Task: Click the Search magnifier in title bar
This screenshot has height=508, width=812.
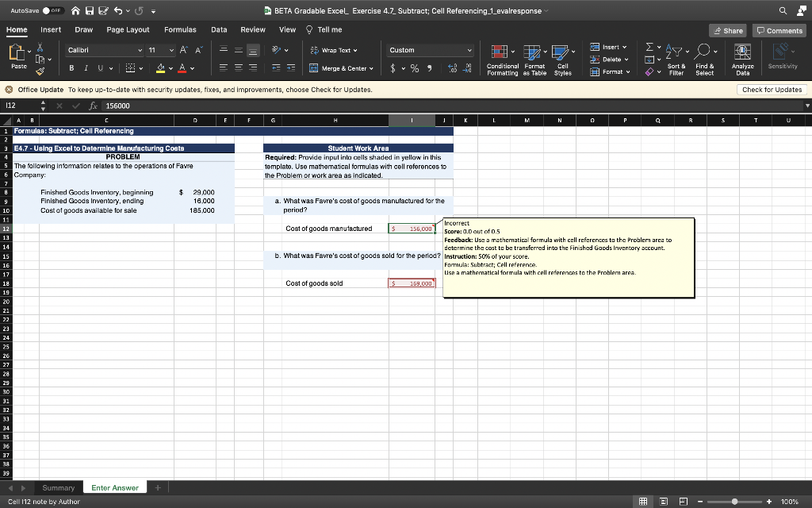Action: tap(783, 10)
